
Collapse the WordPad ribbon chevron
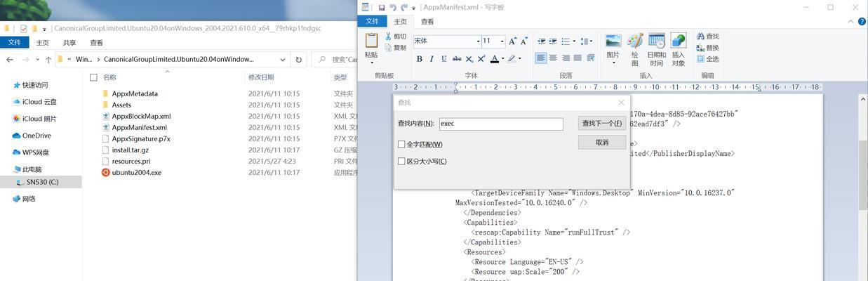[849, 22]
